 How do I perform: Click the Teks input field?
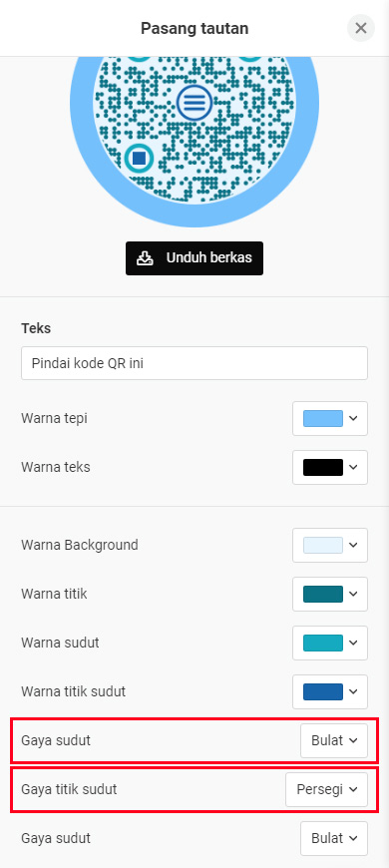coord(194,363)
